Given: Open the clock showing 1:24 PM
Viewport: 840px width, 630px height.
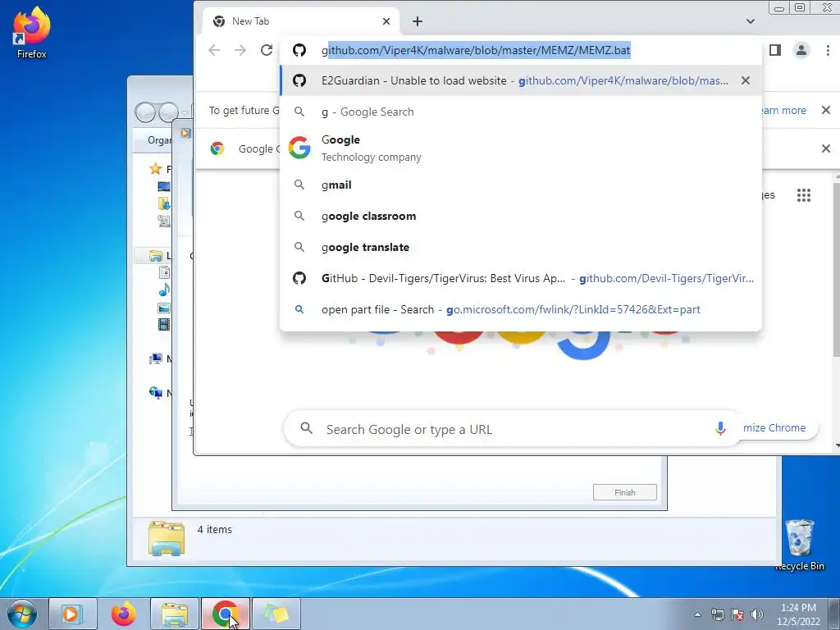Looking at the screenshot, I should pyautogui.click(x=798, y=614).
